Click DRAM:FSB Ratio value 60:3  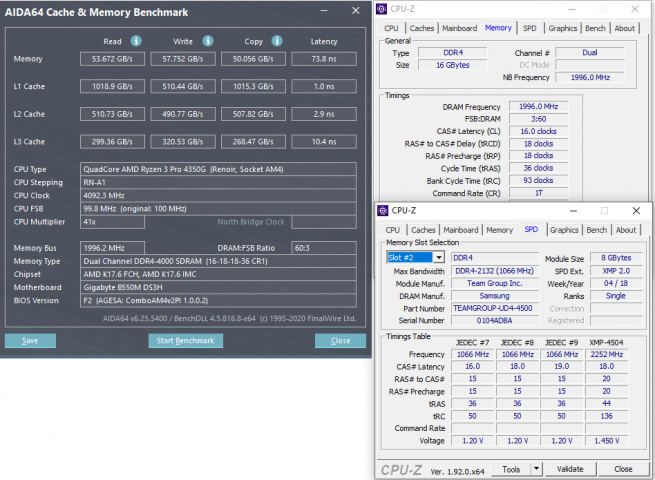324,248
